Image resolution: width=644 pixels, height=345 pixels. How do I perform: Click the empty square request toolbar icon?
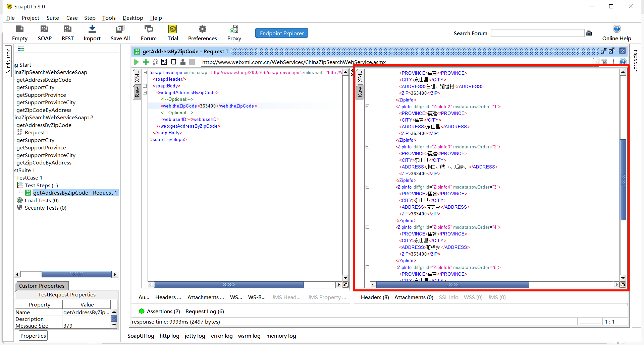click(173, 62)
